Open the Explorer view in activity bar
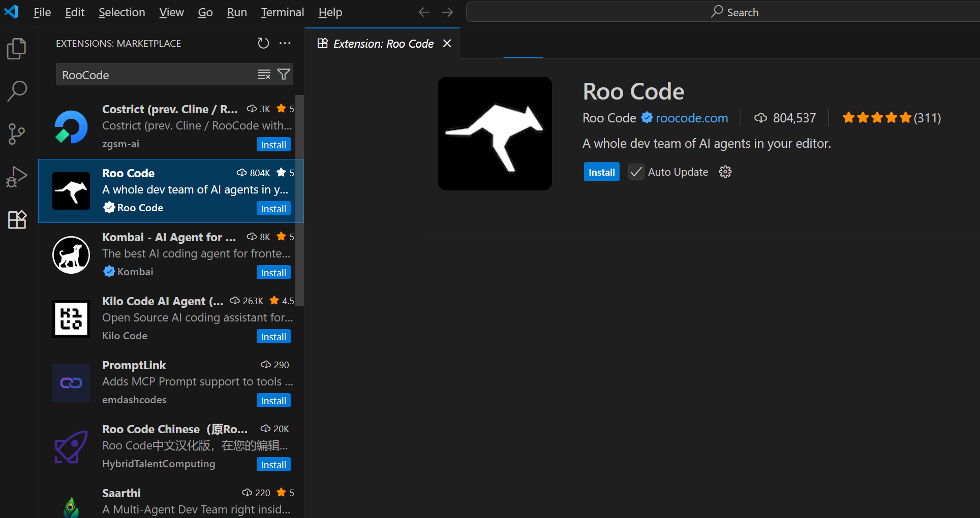This screenshot has width=980, height=518. (x=17, y=49)
